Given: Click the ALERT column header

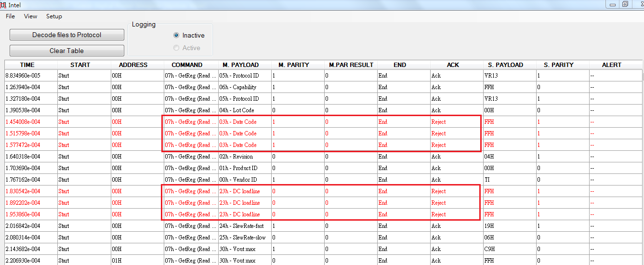Looking at the screenshot, I should click(616, 65).
